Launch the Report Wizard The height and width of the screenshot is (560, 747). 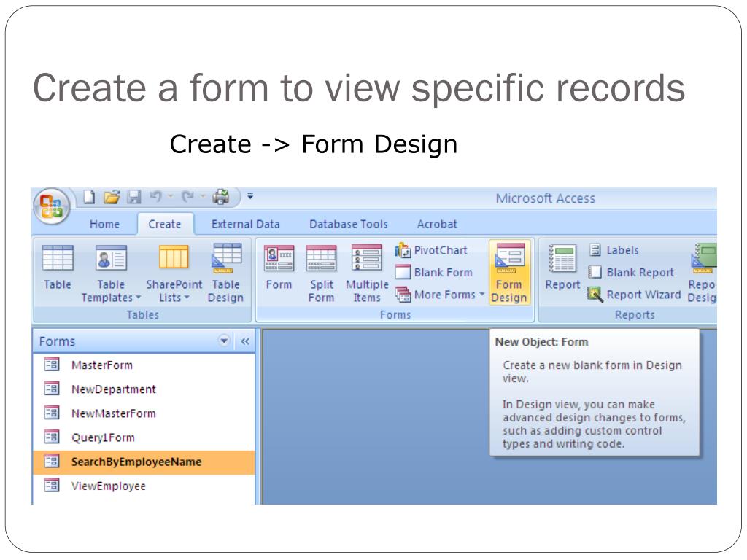(634, 295)
